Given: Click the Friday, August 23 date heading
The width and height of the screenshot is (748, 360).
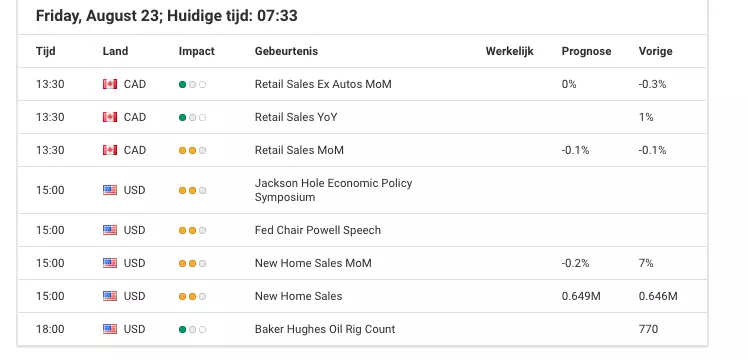Looking at the screenshot, I should click(x=100, y=16).
